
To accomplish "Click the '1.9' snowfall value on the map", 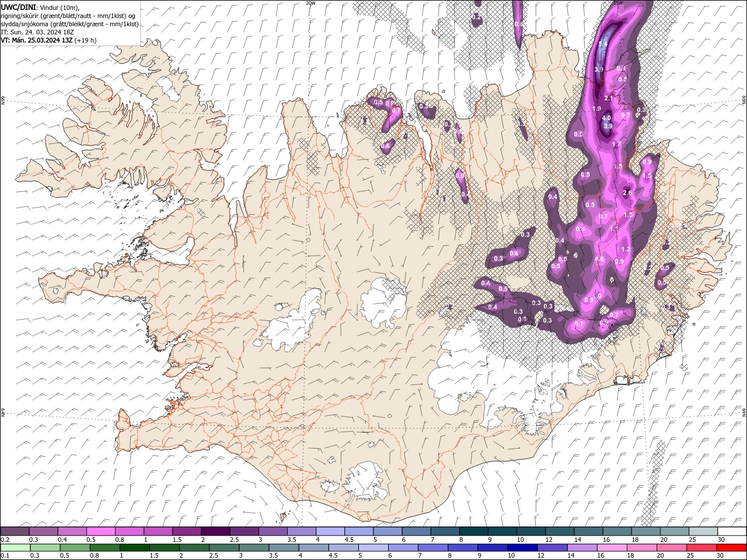I will [596, 108].
